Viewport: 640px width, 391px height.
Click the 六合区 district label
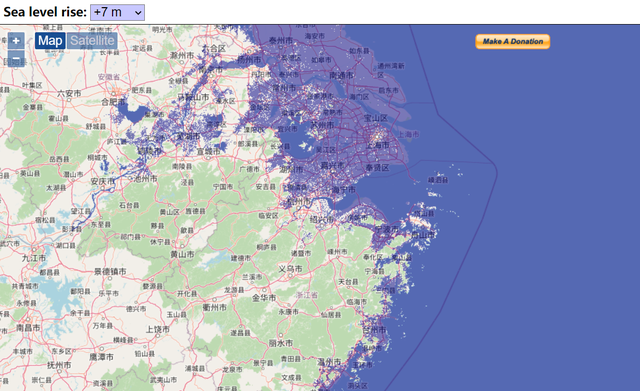click(214, 49)
